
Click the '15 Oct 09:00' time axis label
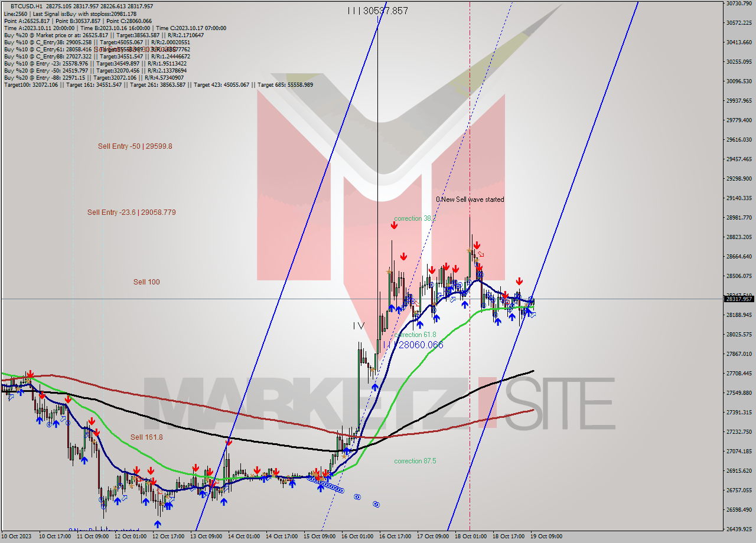tap(318, 537)
